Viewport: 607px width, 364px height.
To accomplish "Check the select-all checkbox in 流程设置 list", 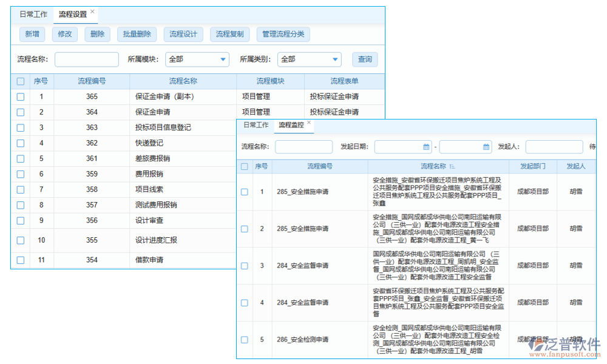I will point(20,81).
